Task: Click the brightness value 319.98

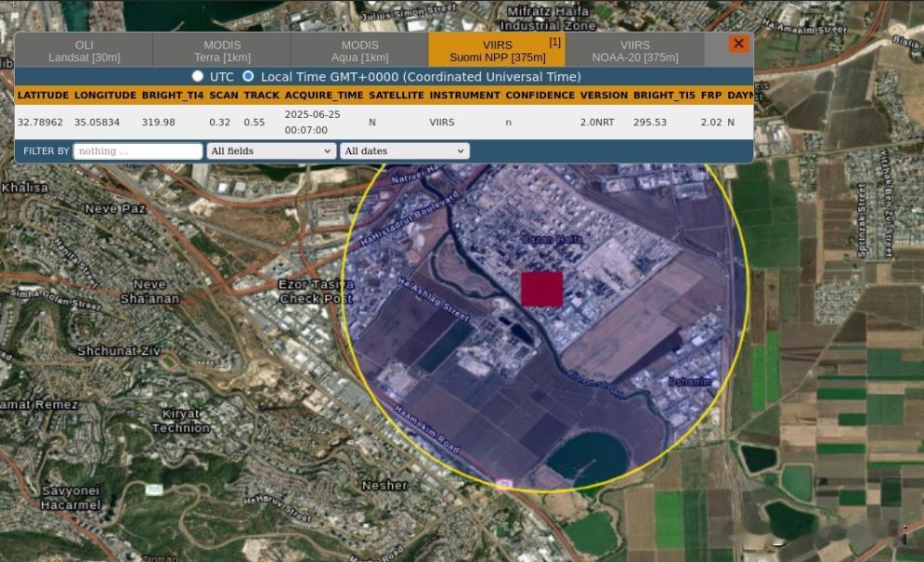Action: pyautogui.click(x=159, y=122)
